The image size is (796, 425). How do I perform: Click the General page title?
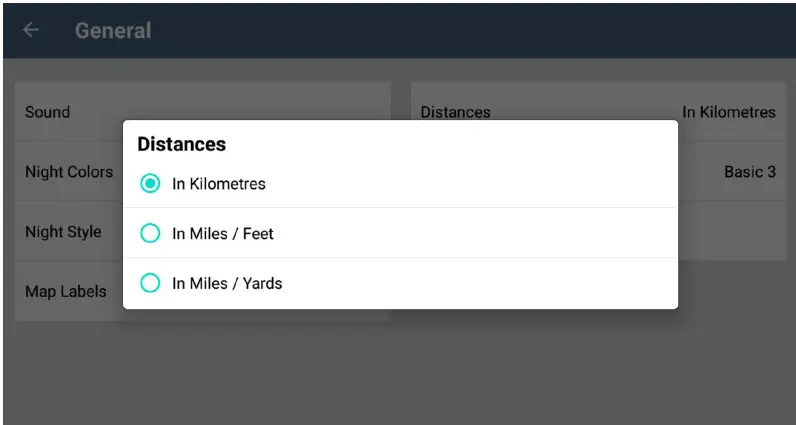(113, 30)
